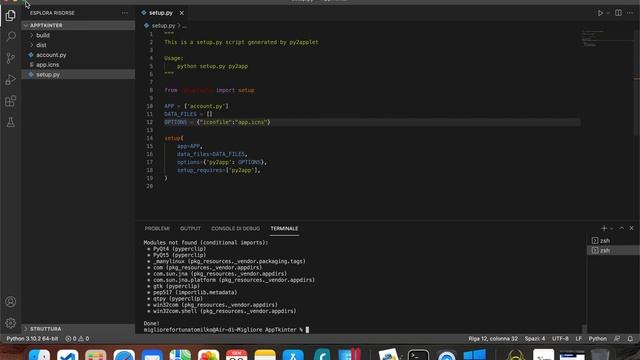640x360 pixels.
Task: Collapse the APPTKINTER folder section
Action: [x=78, y=25]
